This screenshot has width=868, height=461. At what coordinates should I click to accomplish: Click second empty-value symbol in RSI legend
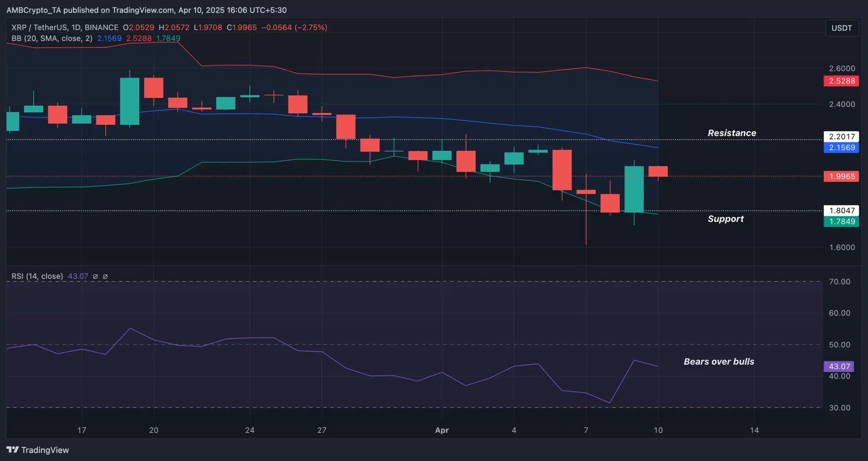pos(105,276)
